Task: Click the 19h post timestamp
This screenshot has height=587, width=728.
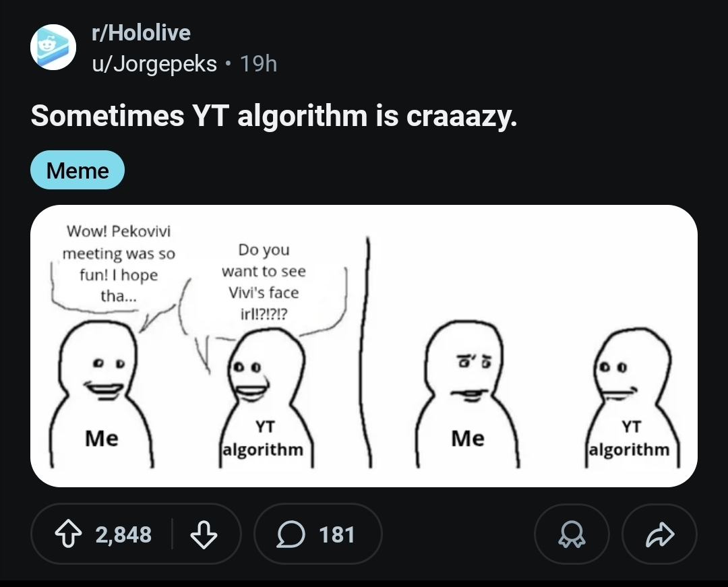Action: coord(259,63)
